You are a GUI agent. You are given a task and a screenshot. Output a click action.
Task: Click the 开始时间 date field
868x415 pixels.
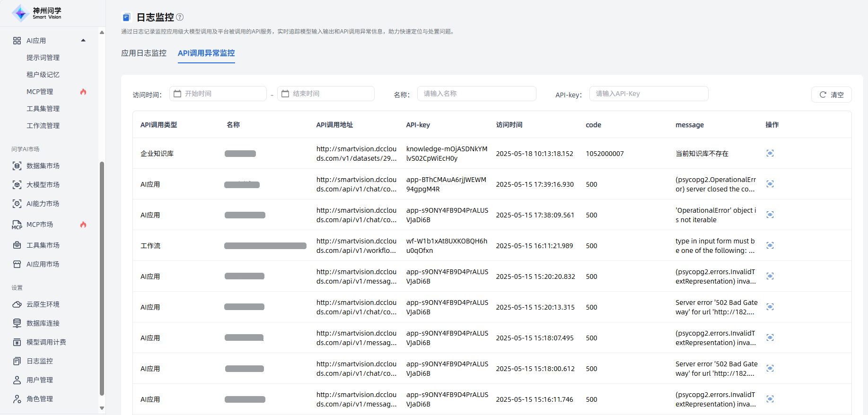click(218, 94)
